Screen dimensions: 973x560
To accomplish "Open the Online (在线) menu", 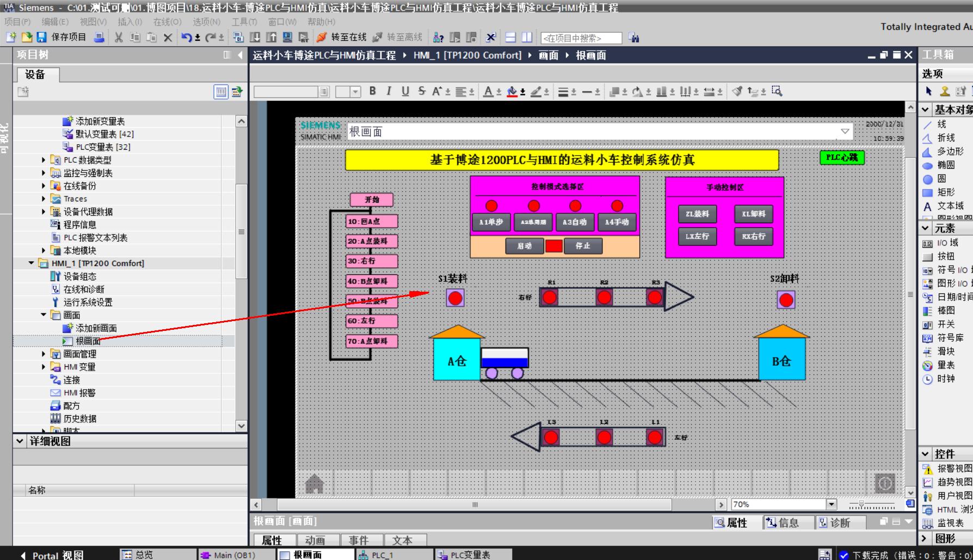I will coord(167,22).
